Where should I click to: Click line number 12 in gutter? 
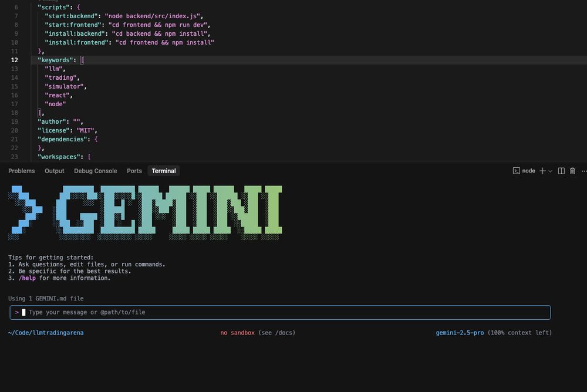coord(14,60)
